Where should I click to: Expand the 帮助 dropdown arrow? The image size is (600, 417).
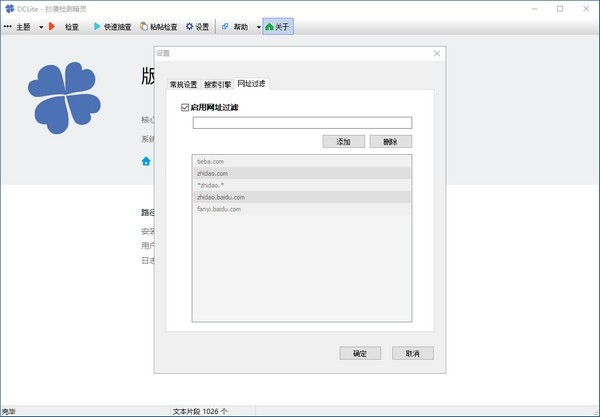pos(258,27)
